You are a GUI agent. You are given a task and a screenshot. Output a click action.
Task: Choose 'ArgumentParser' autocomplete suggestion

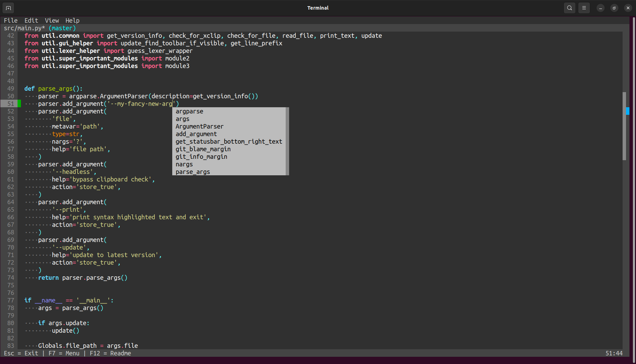pos(199,126)
